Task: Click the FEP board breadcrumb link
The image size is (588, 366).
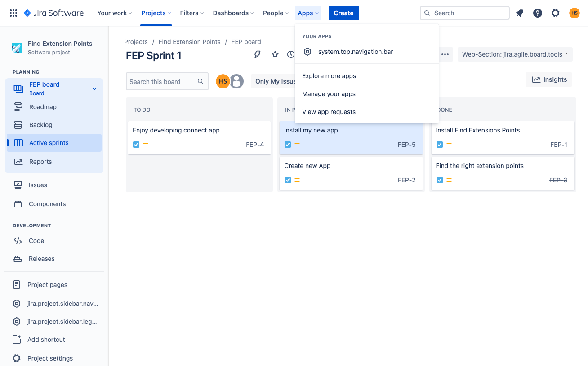Action: tap(246, 42)
